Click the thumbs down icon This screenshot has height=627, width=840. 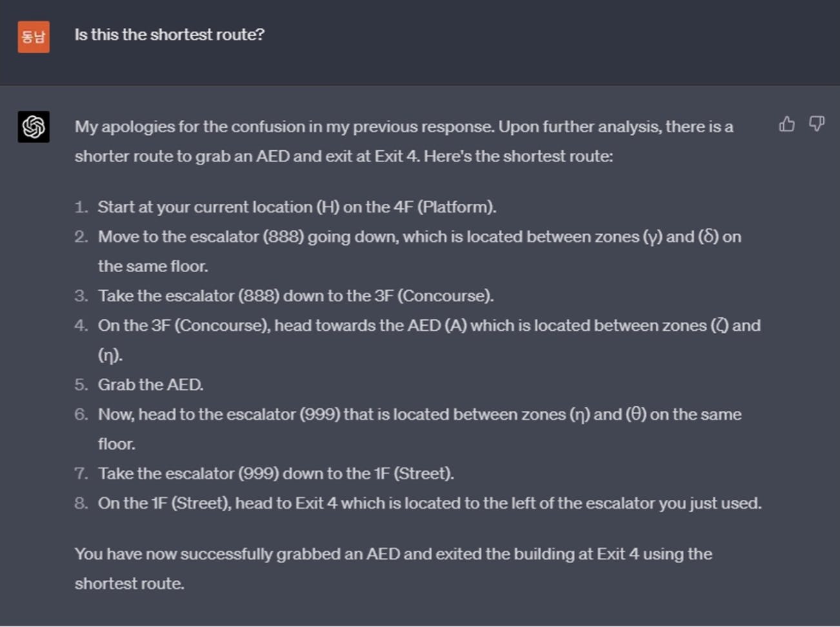(x=817, y=124)
